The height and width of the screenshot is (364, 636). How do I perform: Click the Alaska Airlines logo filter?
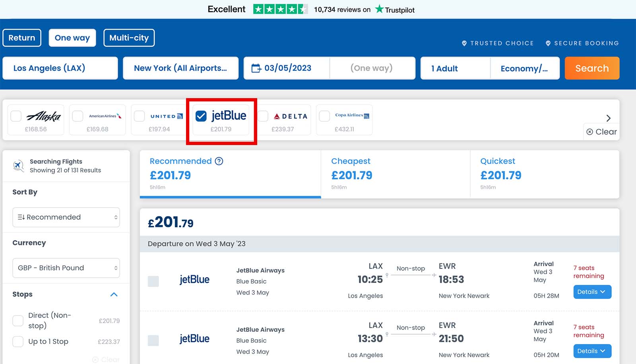click(x=44, y=116)
